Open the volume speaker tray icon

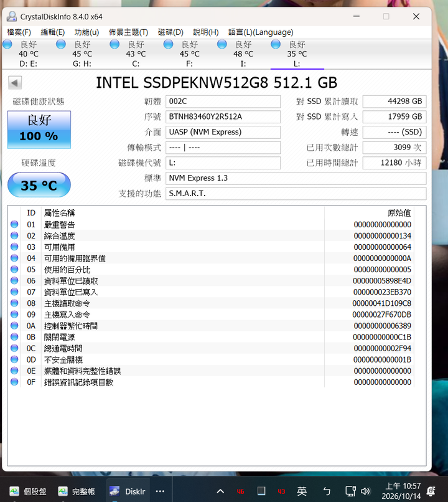click(365, 491)
